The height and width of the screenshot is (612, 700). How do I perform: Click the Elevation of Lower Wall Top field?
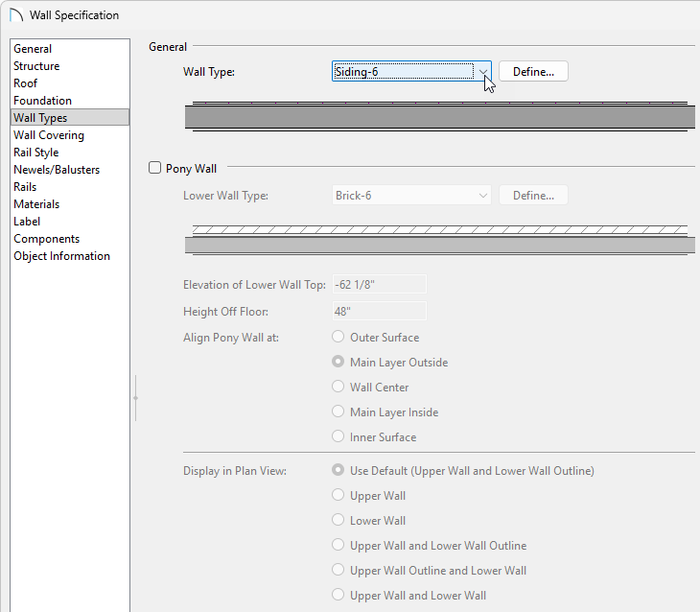[380, 285]
